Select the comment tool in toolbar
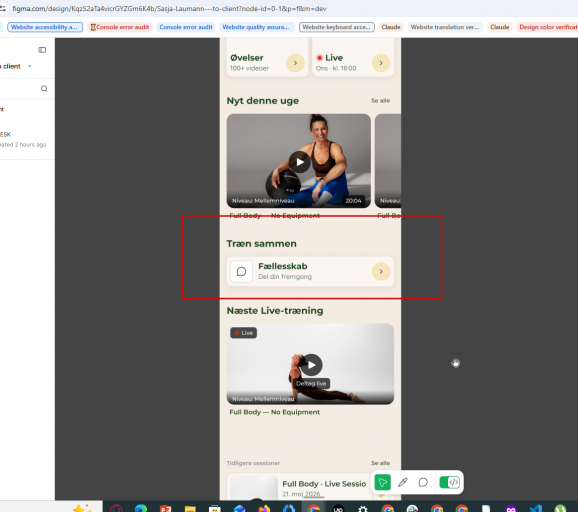The width and height of the screenshot is (578, 512). tap(423, 482)
